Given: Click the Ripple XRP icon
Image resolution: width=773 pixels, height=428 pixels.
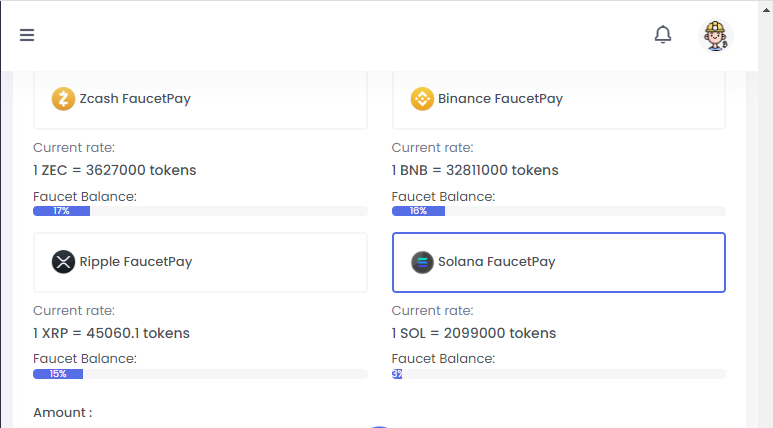Looking at the screenshot, I should pos(63,262).
